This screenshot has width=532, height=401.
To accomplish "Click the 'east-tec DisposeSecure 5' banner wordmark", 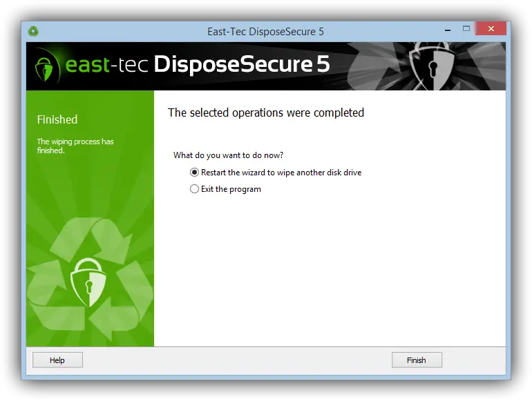I will tap(197, 64).
